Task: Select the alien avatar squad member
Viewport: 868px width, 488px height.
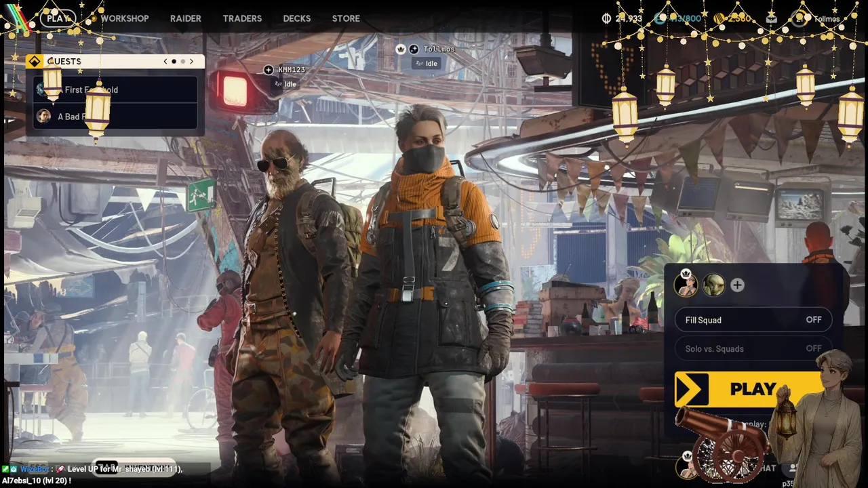Action: (x=713, y=285)
